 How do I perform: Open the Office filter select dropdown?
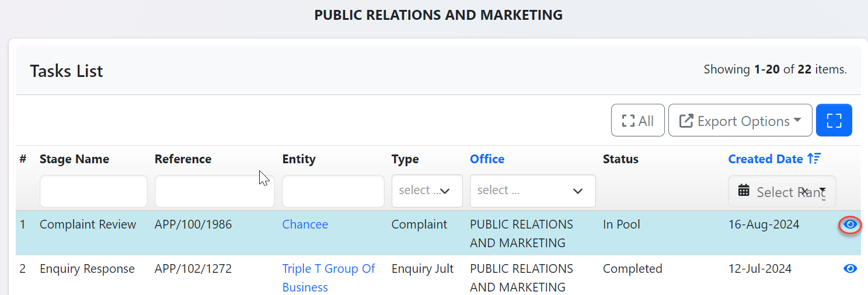[x=532, y=191]
